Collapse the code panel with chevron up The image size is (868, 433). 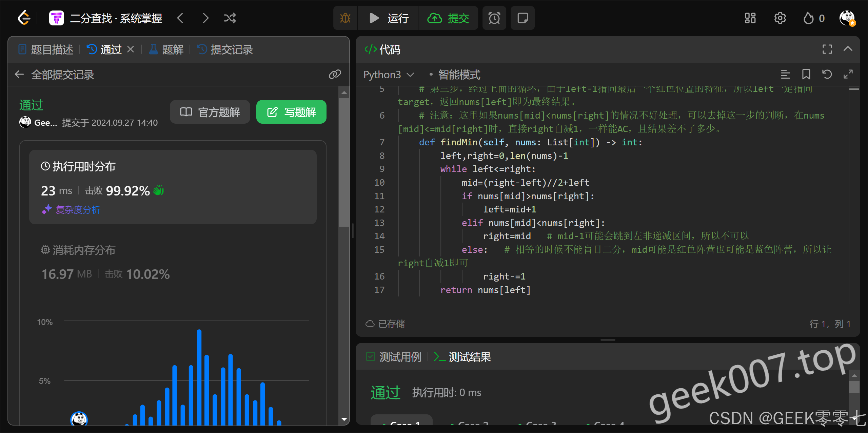point(848,49)
